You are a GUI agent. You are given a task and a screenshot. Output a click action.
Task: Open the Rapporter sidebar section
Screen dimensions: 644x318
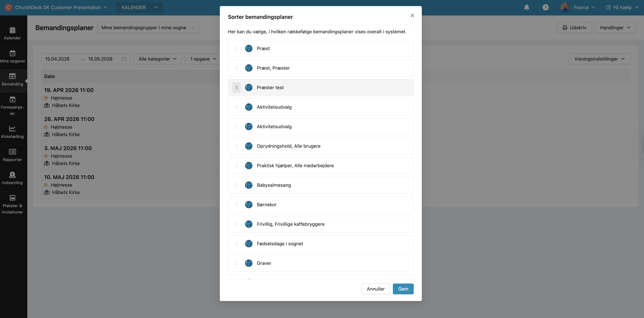click(12, 155)
